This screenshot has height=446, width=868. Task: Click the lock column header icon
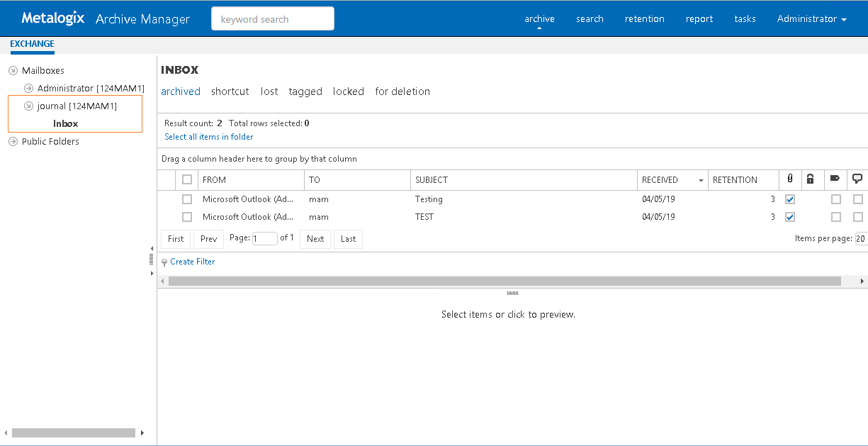pos(811,179)
